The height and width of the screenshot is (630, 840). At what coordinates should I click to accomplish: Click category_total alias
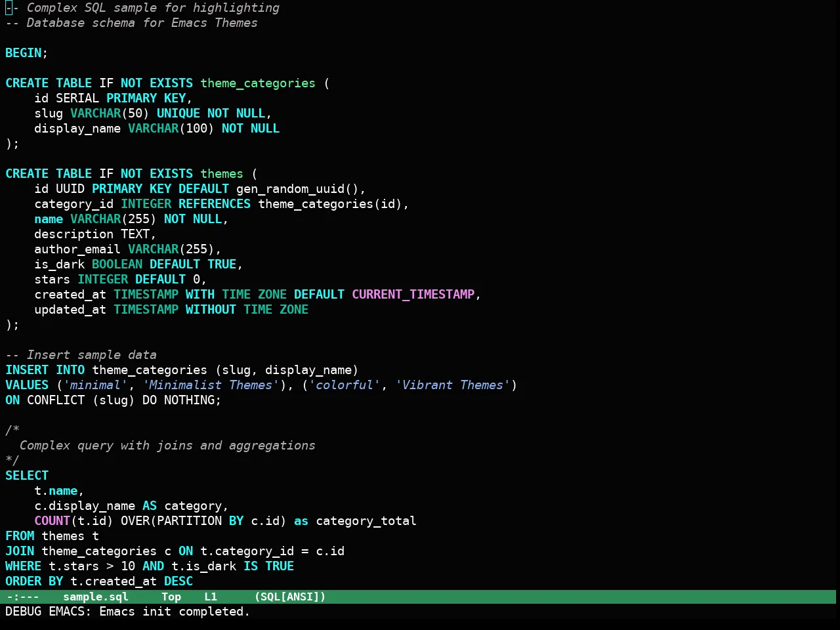click(x=366, y=521)
